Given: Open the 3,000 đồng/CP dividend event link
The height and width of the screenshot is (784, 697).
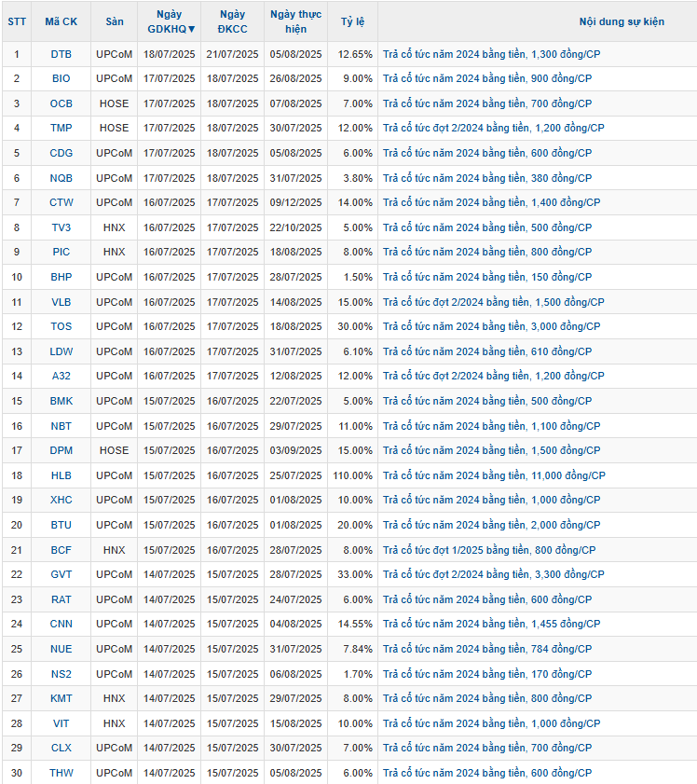Looking at the screenshot, I should click(x=491, y=326).
